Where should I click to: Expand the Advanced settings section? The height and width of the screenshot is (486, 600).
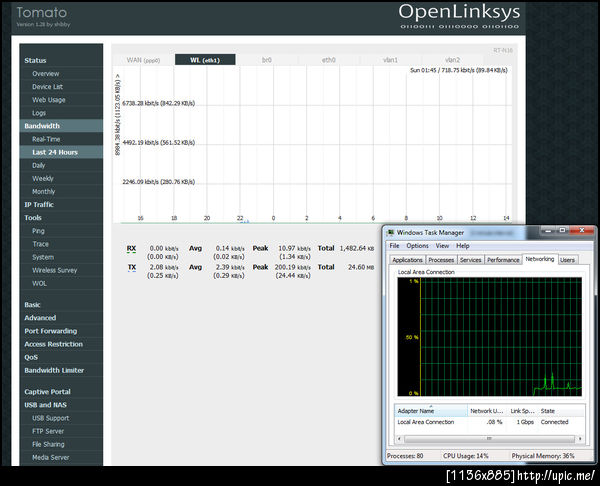pyautogui.click(x=40, y=318)
